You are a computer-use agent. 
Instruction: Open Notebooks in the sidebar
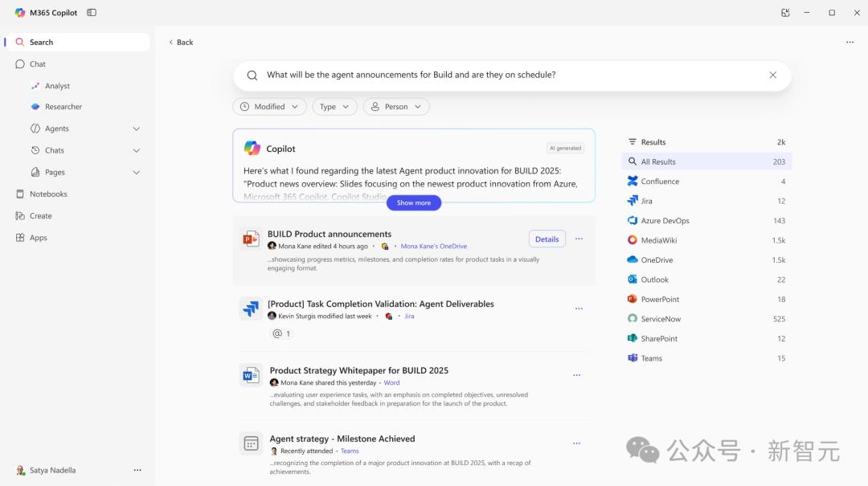(x=48, y=194)
